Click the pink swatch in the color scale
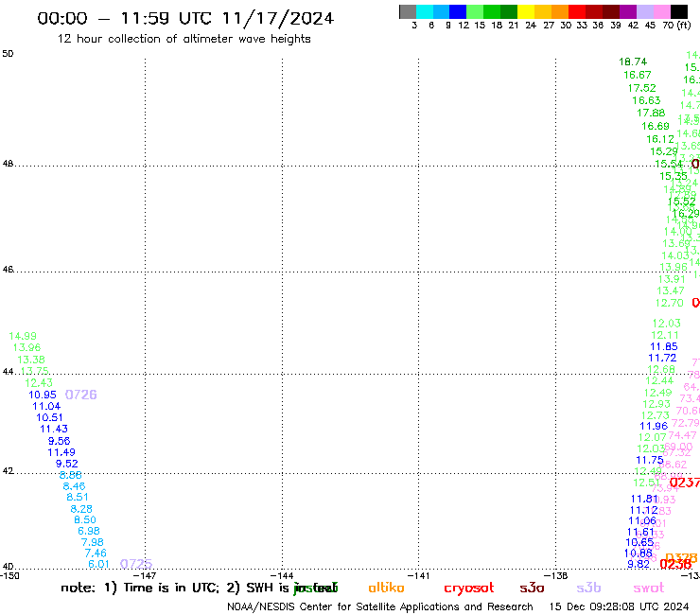This screenshot has width=700, height=615. tap(661, 11)
